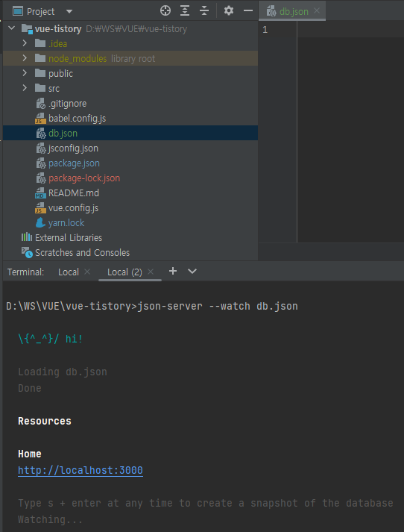Select package-lock.json file

point(84,178)
